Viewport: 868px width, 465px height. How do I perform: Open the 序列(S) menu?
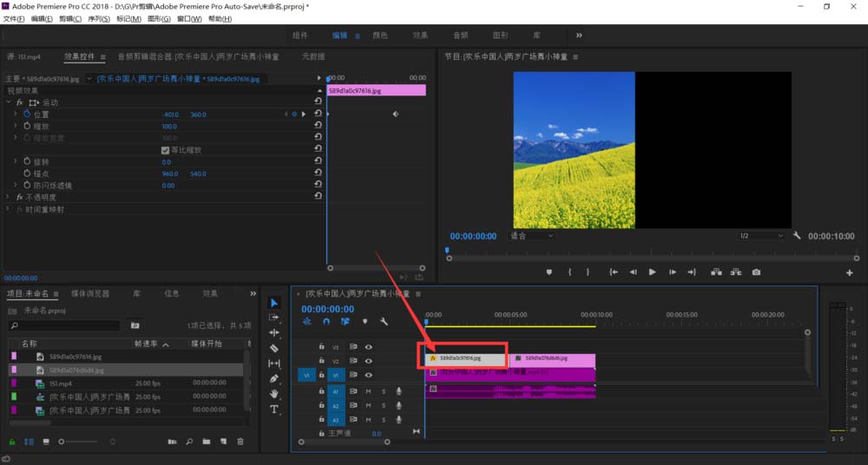(x=98, y=19)
